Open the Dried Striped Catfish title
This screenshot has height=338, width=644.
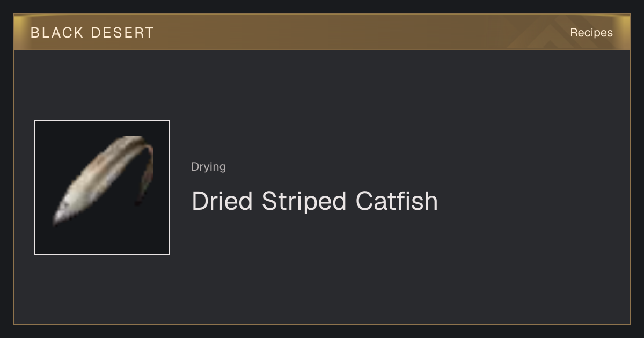click(315, 201)
